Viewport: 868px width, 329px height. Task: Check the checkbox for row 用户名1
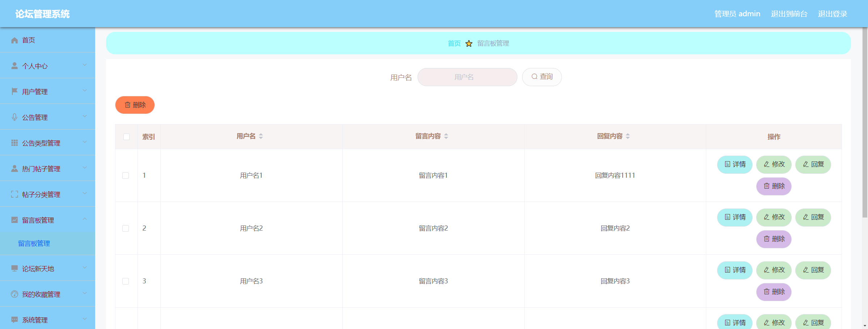126,176
